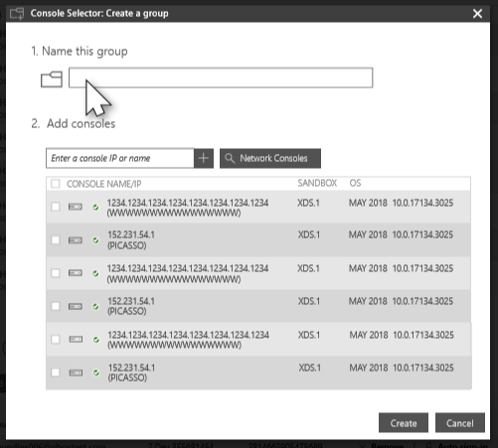Select the last 152.231.54.1 (PICASSO) entry
Image resolution: width=498 pixels, height=448 pixels.
(x=131, y=373)
